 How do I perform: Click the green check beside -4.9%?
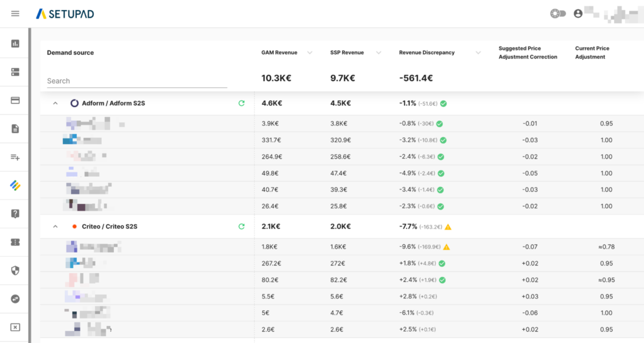(x=441, y=173)
